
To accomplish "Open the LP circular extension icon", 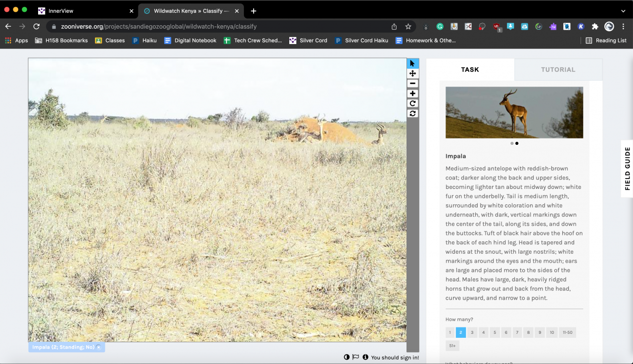I will [539, 26].
